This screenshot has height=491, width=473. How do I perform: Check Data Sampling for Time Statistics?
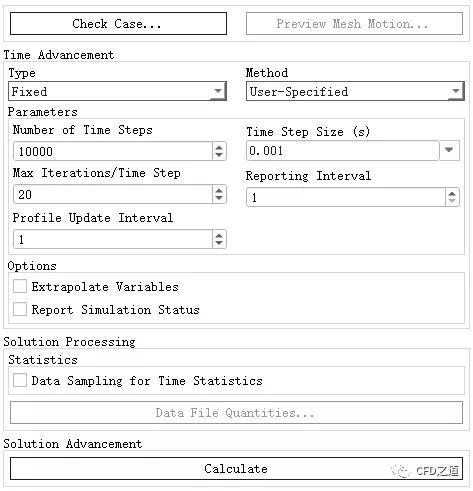pos(20,380)
